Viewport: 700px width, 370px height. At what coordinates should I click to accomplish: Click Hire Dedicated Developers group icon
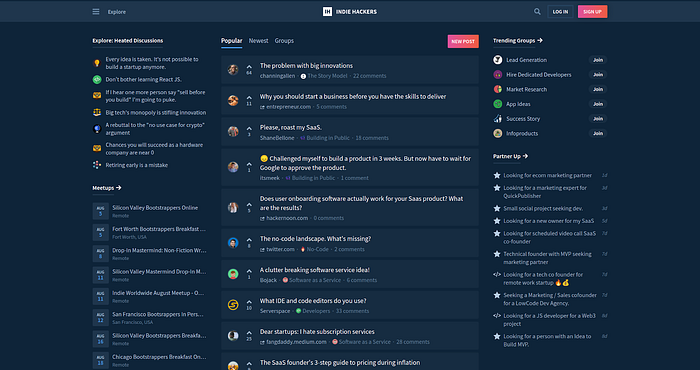[497, 75]
